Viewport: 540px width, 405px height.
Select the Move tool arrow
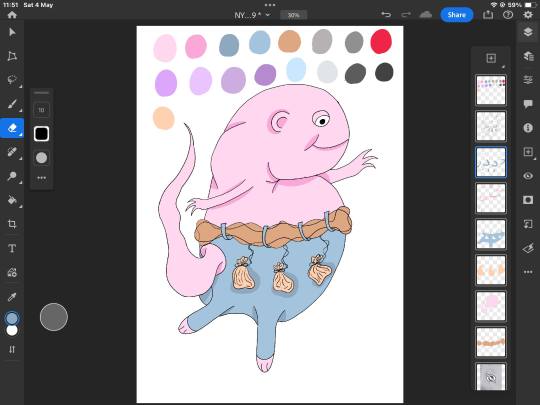[12, 32]
